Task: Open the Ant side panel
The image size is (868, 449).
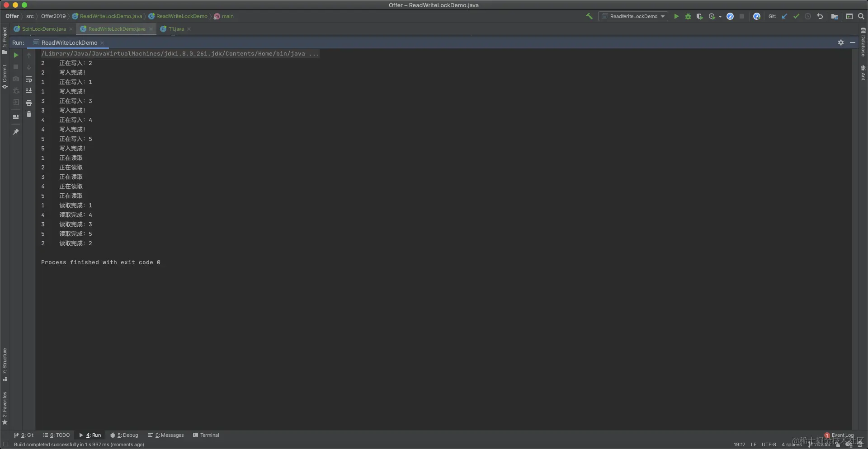Action: (863, 73)
